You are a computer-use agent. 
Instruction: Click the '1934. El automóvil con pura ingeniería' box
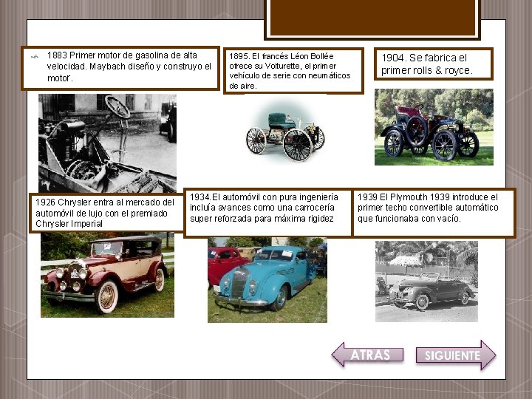tap(268, 212)
